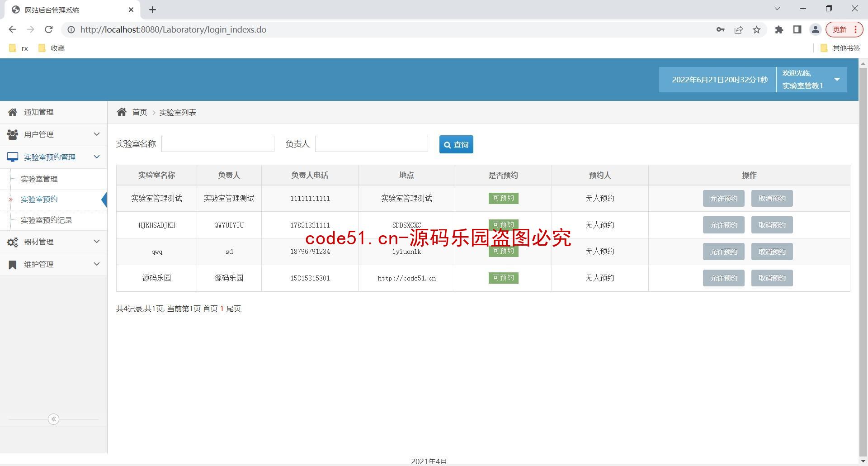This screenshot has height=466, width=868.
Task: Collapse the sidebar with the double-arrow icon
Action: tap(53, 419)
